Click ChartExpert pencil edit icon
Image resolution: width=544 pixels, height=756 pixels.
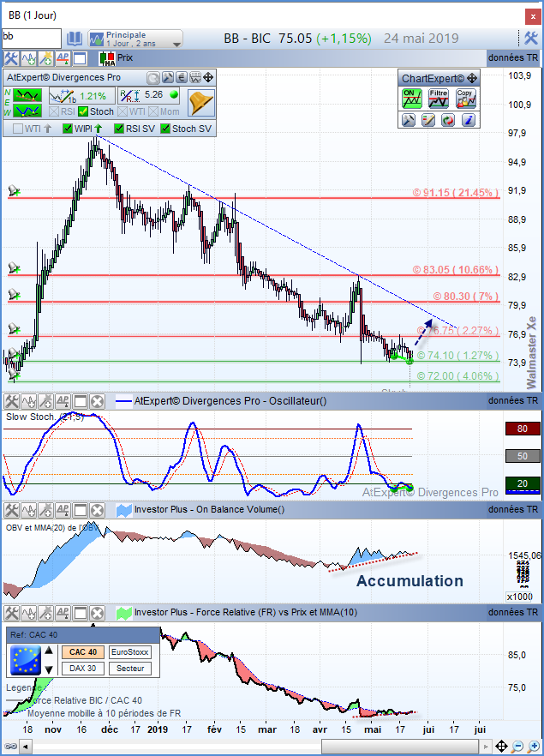click(427, 120)
